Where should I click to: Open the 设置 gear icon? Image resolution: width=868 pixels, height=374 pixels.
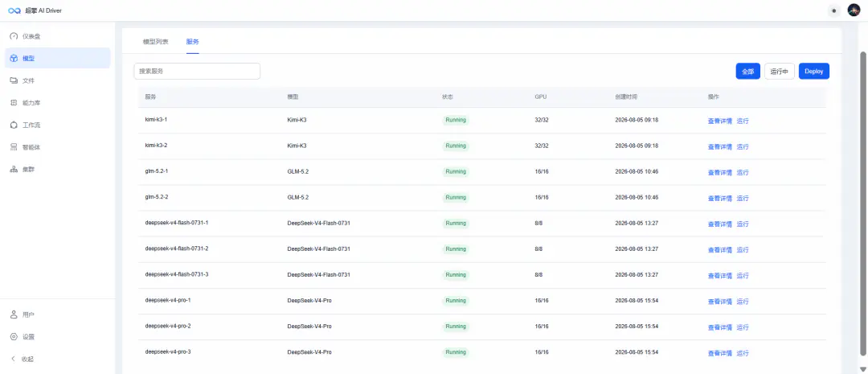coord(14,336)
